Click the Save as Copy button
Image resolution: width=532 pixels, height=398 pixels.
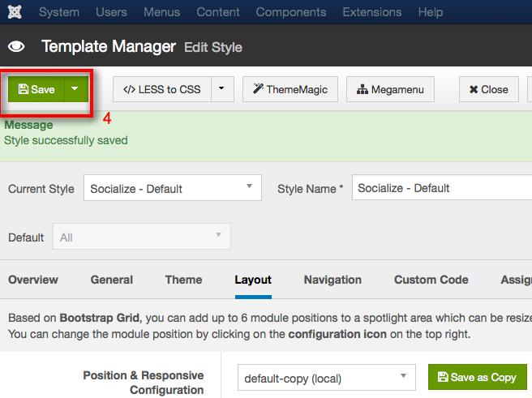478,377
